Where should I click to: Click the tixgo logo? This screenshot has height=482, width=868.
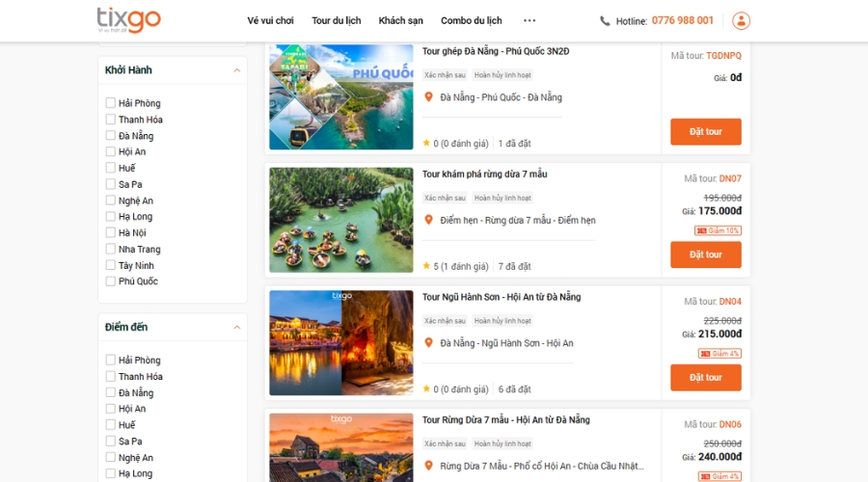tap(128, 20)
